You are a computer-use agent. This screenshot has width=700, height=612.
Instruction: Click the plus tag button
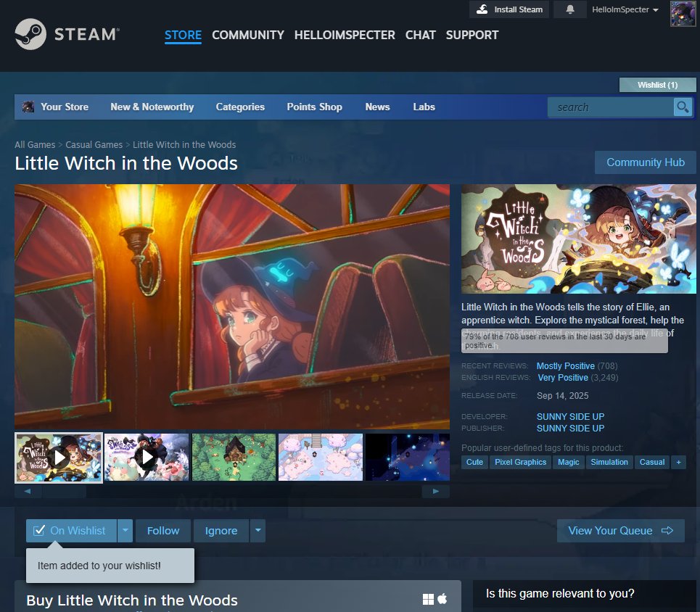tap(678, 462)
